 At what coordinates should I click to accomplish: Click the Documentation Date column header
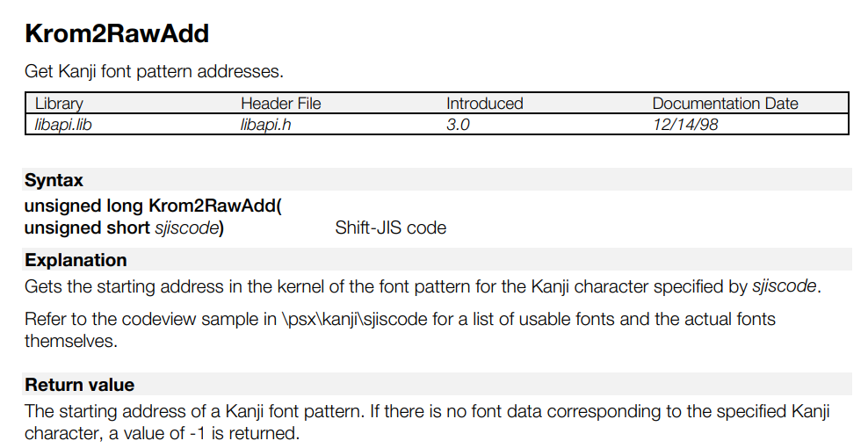click(x=725, y=104)
